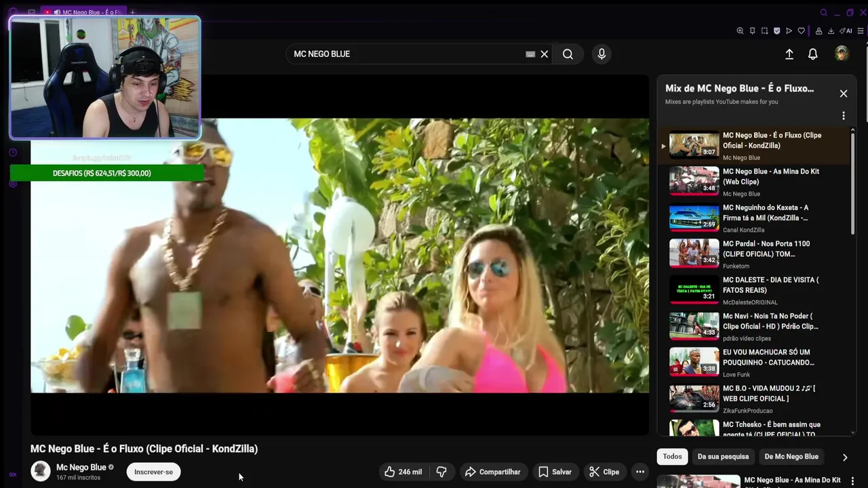Open MC Pardal - Nos Porta 1100
868x488 pixels.
(x=753, y=253)
